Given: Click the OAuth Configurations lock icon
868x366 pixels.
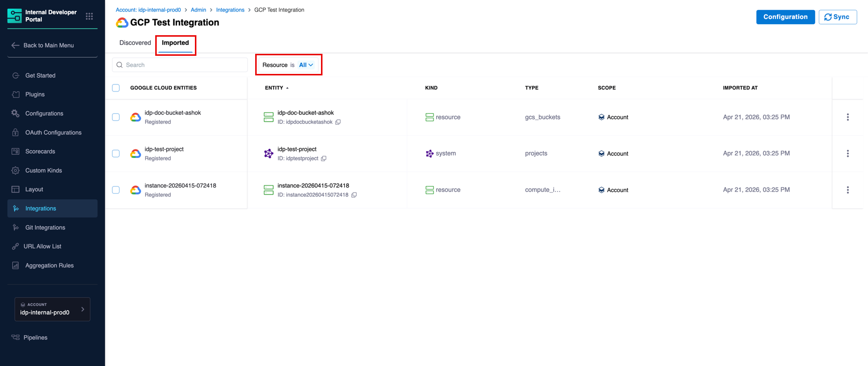Looking at the screenshot, I should (x=16, y=132).
